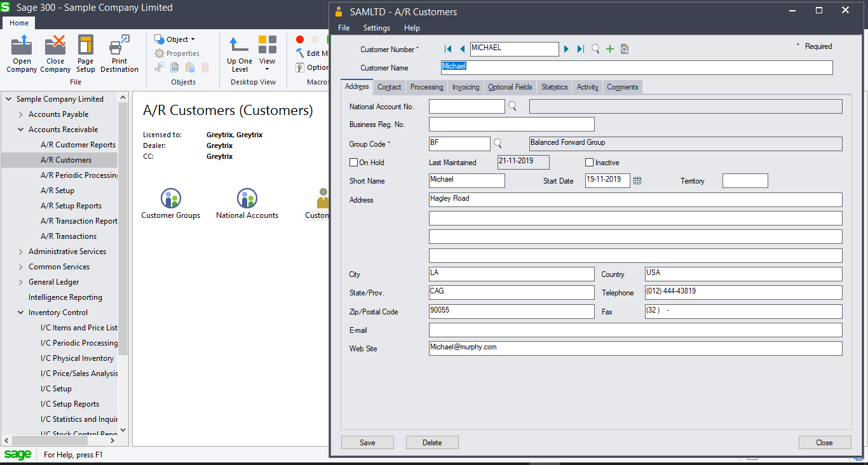Screen dimensions: 868x465
Task: Open the Object dropdown in ribbon
Action: click(175, 39)
